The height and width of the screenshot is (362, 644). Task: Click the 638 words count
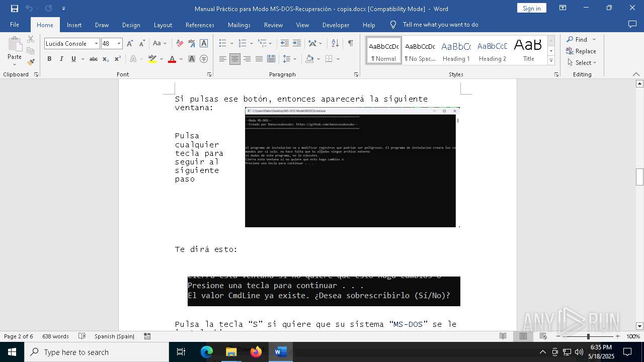[55, 336]
